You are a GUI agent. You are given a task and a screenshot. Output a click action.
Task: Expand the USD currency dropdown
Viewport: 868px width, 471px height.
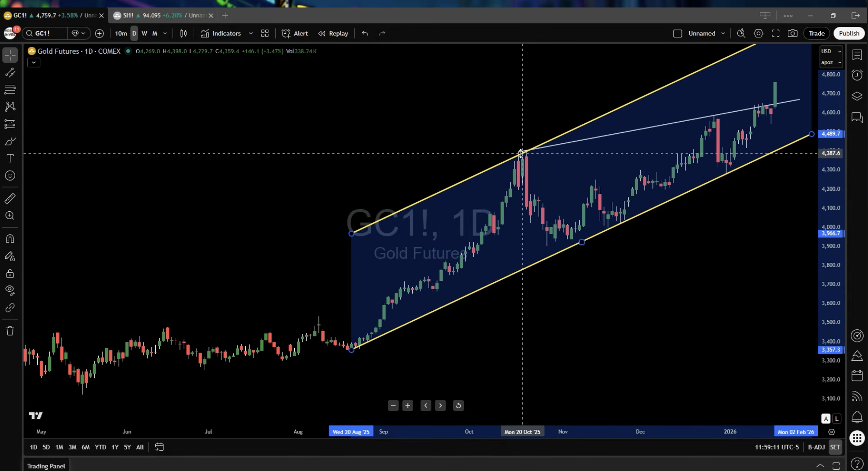point(831,51)
